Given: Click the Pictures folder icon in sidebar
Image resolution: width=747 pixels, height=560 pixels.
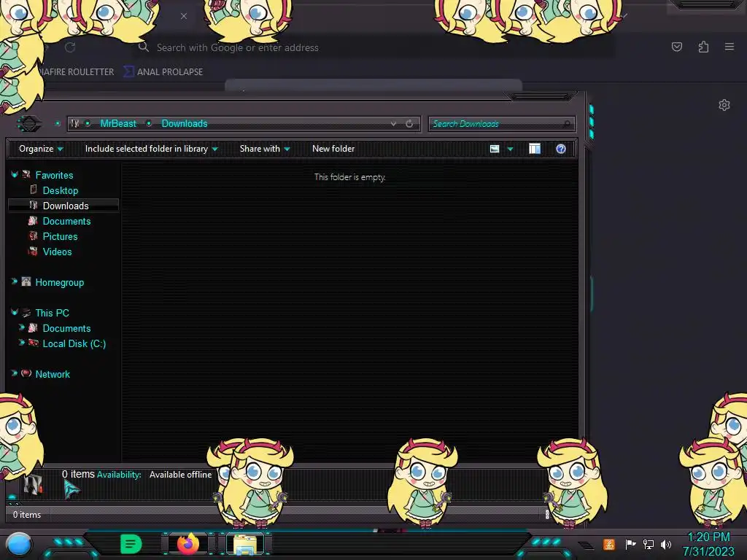Looking at the screenshot, I should (x=33, y=236).
